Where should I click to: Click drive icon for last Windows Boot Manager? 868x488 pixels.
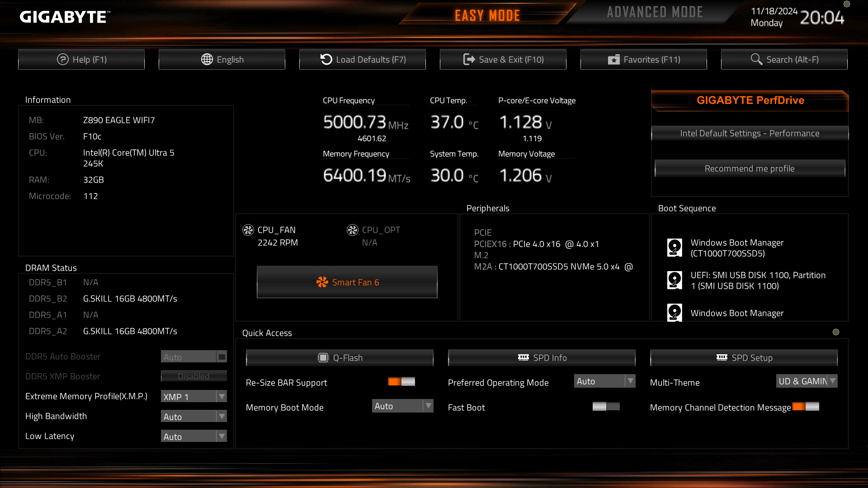click(x=675, y=312)
